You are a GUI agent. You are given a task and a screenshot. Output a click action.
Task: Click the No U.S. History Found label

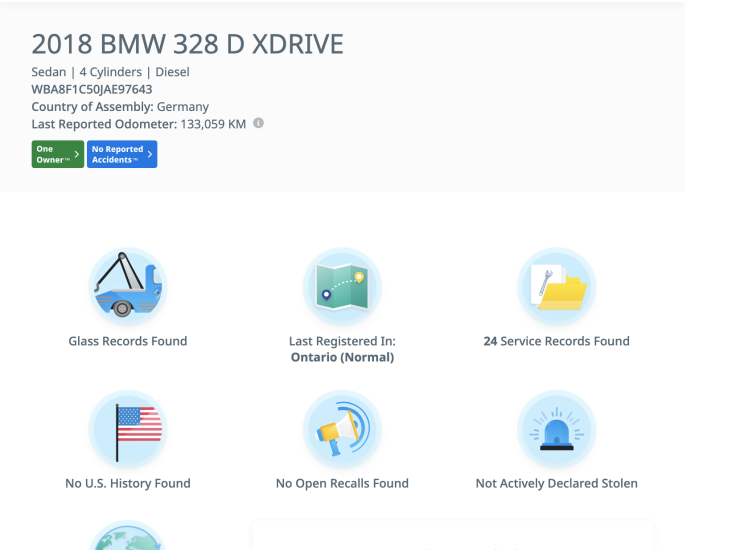pyautogui.click(x=127, y=483)
